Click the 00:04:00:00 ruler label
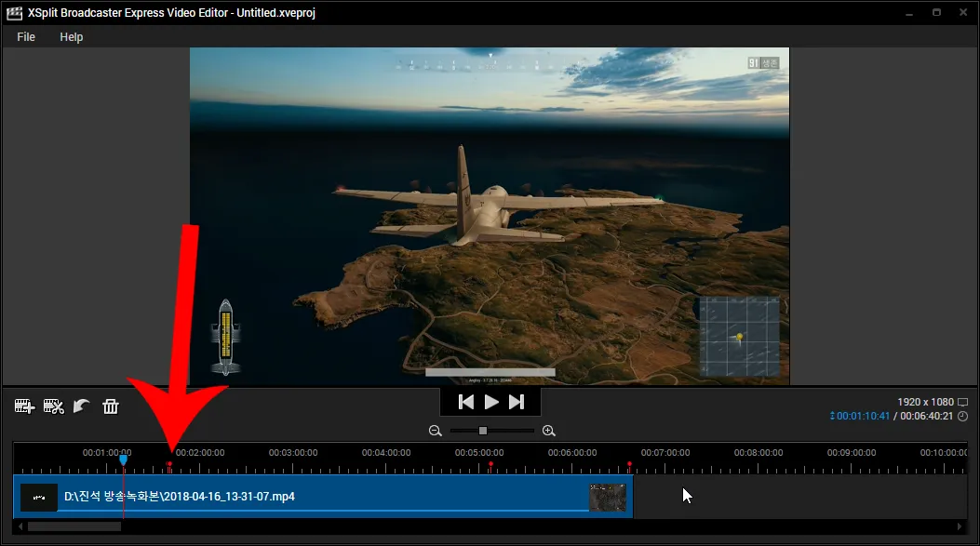This screenshot has height=546, width=980. (386, 452)
